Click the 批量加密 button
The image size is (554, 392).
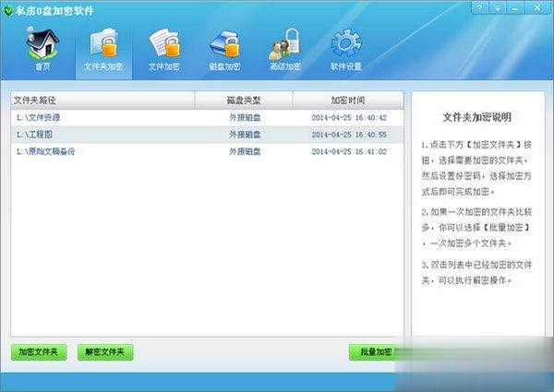pos(376,352)
